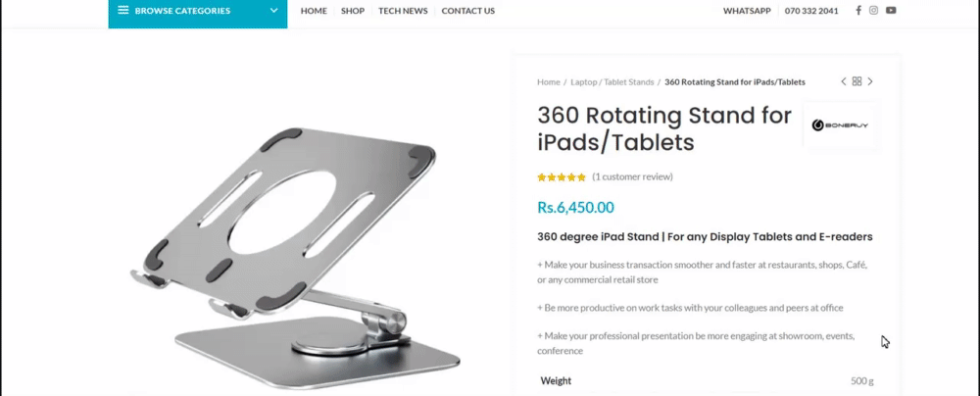Screen dimensions: 980x396
Task: Expand the Browse Categories dropdown arrow
Action: (x=273, y=10)
